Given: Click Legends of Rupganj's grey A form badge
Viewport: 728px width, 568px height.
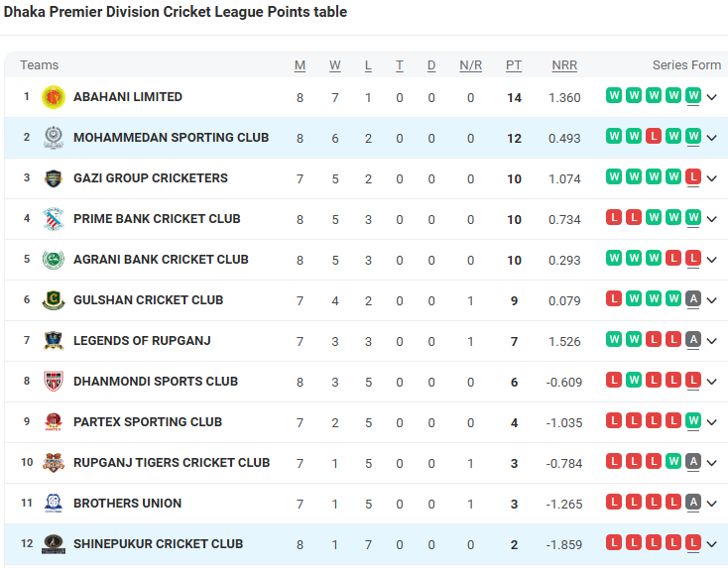Looking at the screenshot, I should click(693, 340).
